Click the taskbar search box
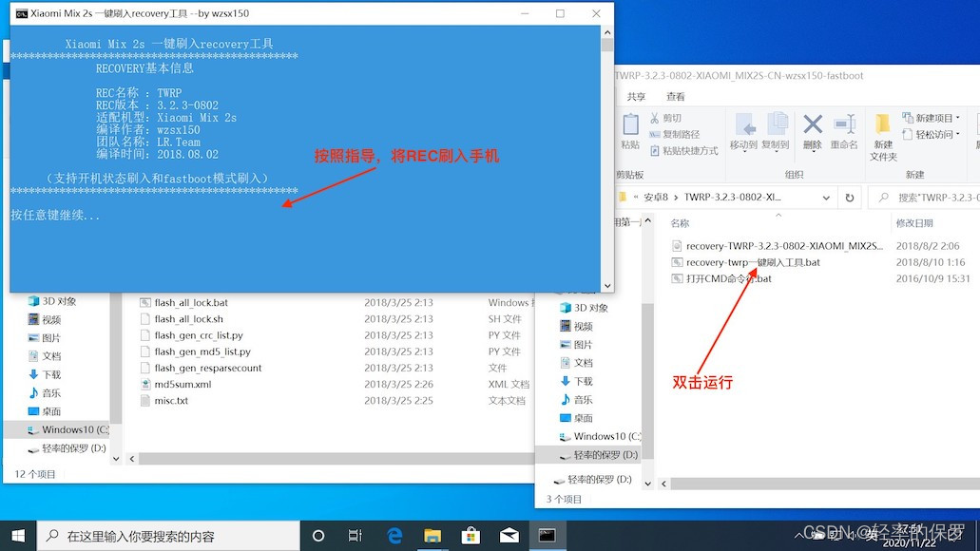Viewport: 980px width, 551px height. click(x=169, y=536)
